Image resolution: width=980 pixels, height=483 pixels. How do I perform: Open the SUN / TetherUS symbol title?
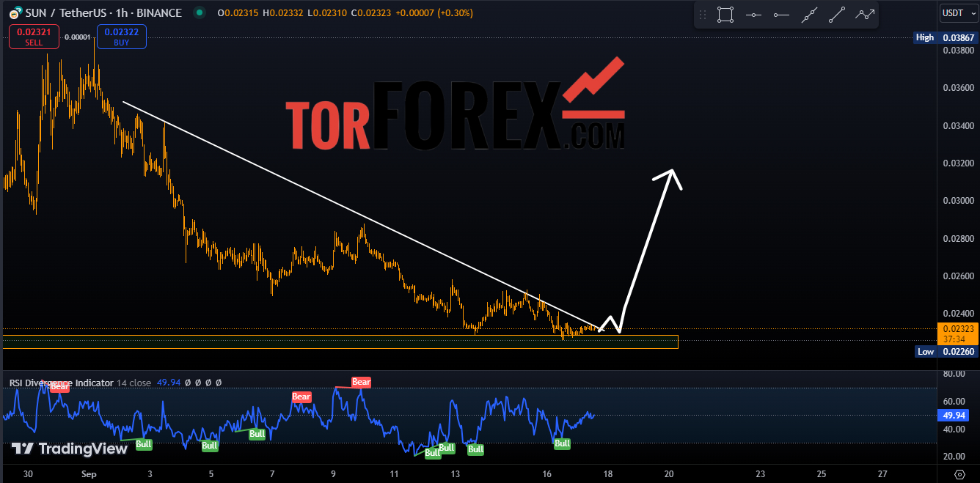click(102, 13)
